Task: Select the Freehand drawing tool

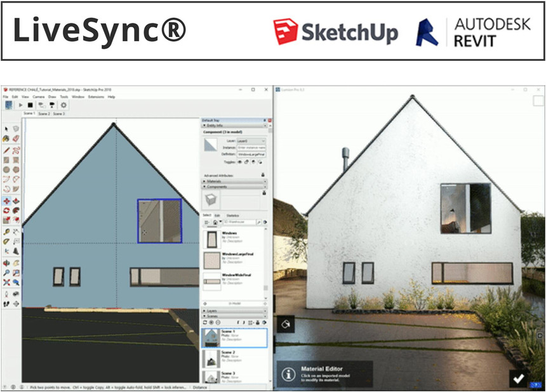Action: click(x=16, y=150)
